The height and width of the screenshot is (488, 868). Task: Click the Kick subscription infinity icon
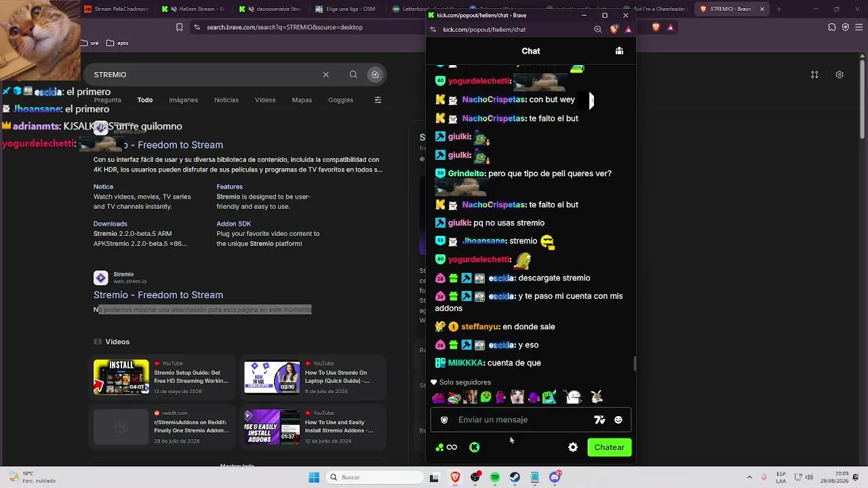452,447
